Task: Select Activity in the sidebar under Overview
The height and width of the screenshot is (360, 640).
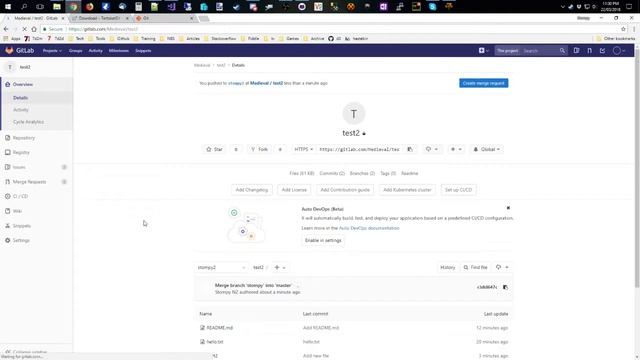Action: coord(21,110)
